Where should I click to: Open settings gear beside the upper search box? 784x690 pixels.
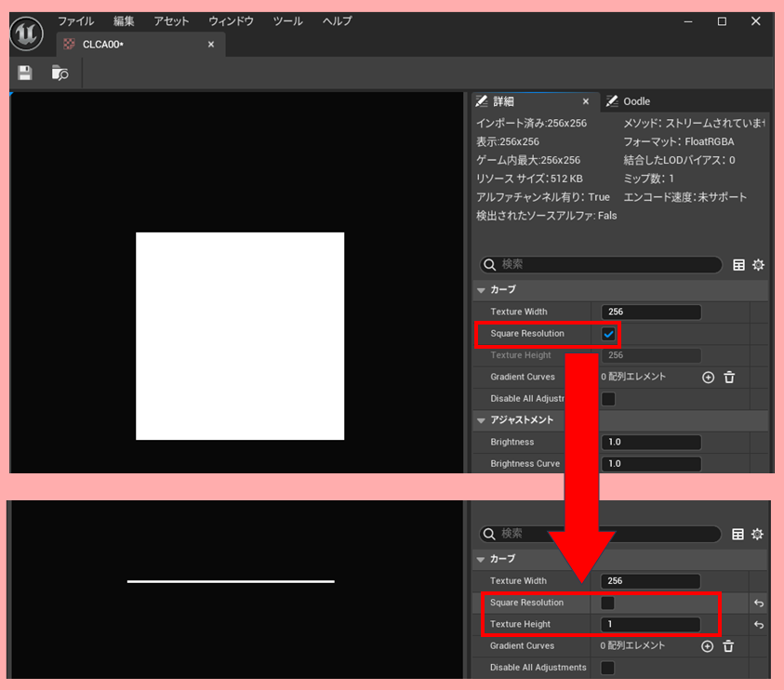(758, 265)
